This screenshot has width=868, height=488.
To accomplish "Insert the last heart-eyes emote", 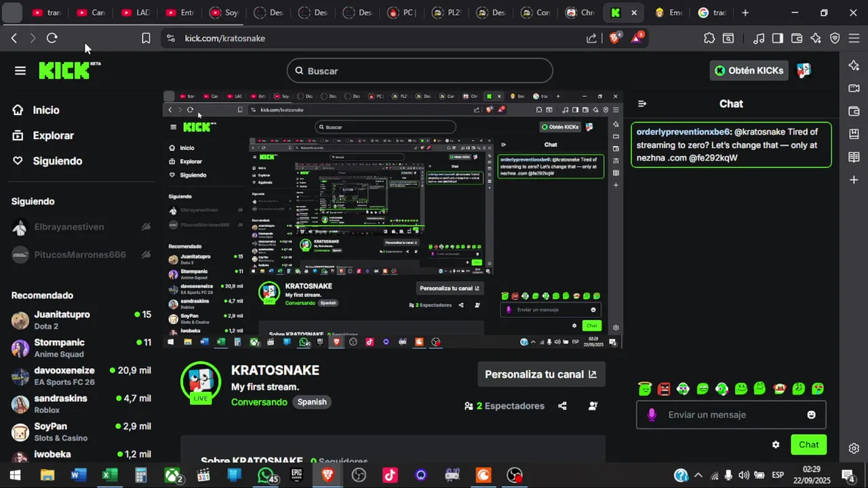I will click(818, 388).
